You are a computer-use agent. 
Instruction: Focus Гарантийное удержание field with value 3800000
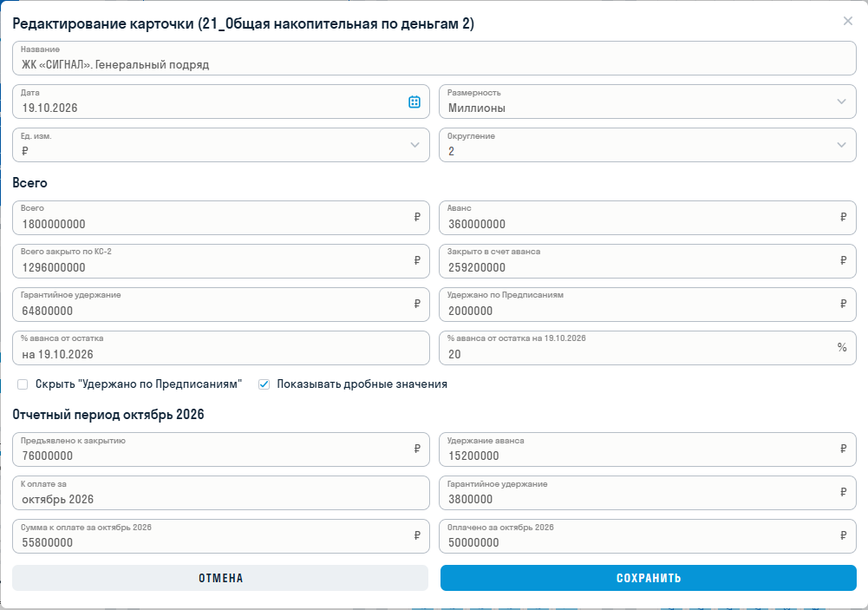[647, 493]
